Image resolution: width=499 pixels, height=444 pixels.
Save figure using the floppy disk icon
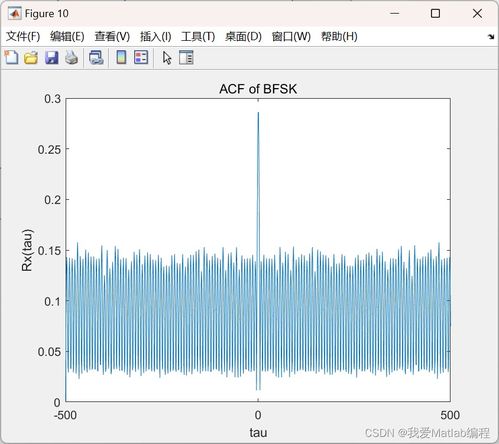click(52, 58)
